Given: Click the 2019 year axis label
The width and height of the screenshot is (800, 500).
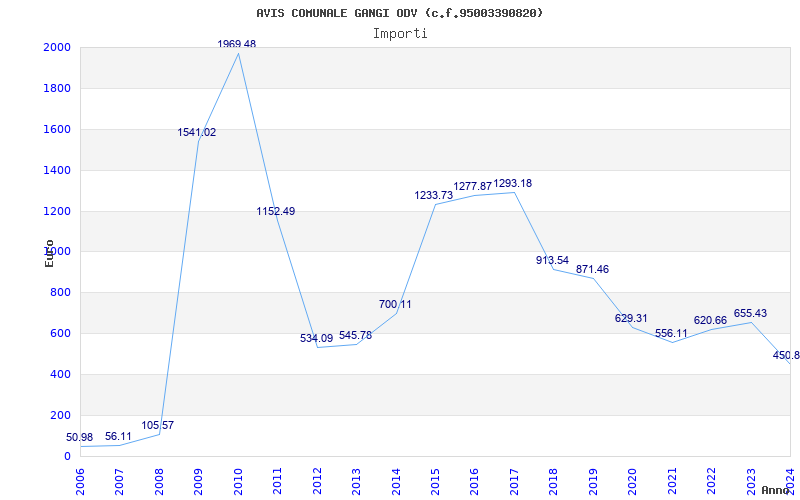Looking at the screenshot, I should click(x=593, y=482).
